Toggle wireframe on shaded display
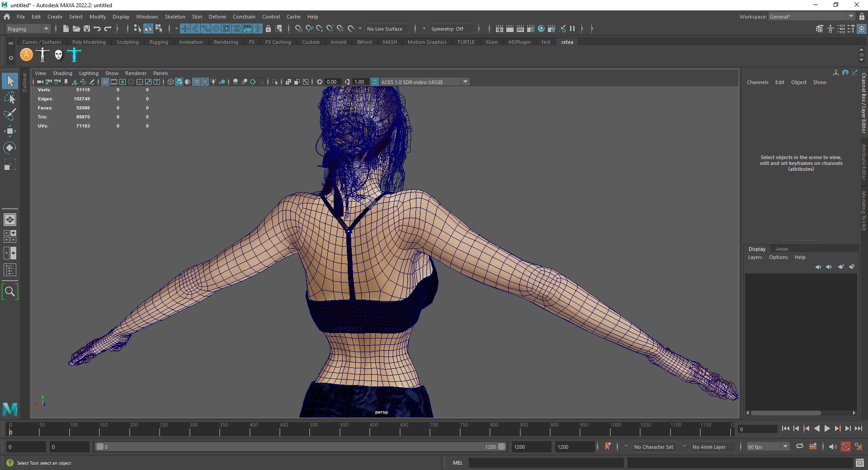The width and height of the screenshot is (868, 470). (x=196, y=82)
